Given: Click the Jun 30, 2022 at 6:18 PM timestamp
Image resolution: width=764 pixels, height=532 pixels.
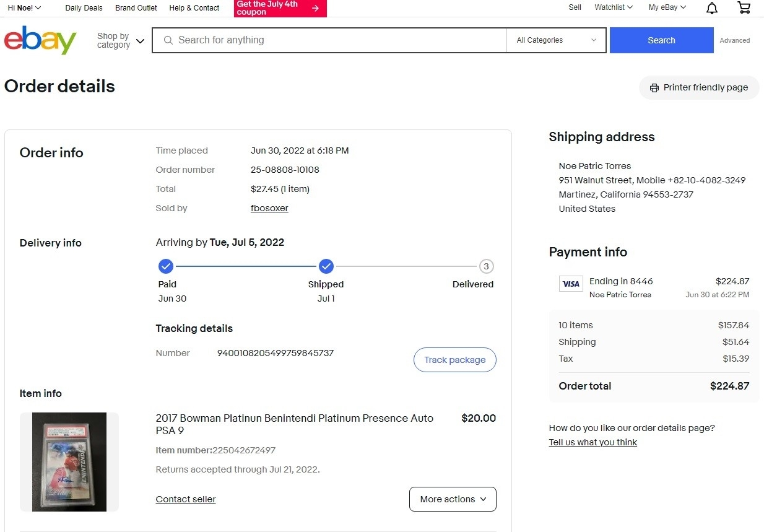Looking at the screenshot, I should 300,150.
